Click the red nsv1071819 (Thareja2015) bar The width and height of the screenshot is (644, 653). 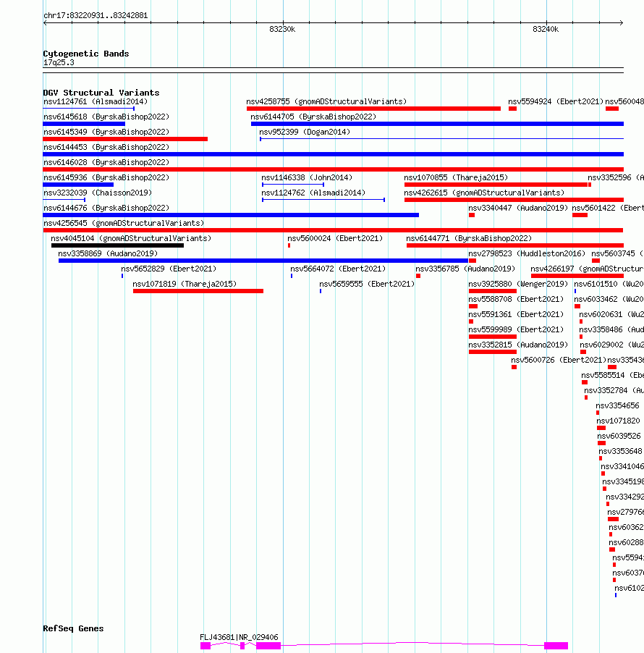[198, 291]
